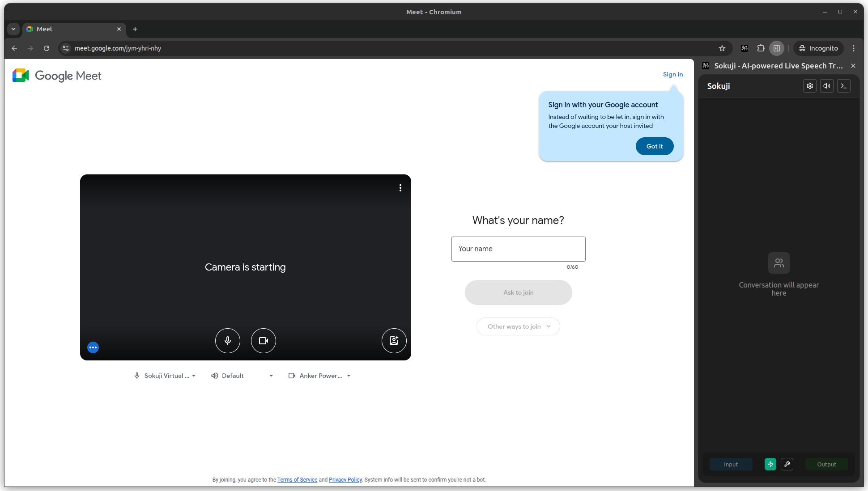868x491 pixels.
Task: Click Ask to join button
Action: (518, 292)
